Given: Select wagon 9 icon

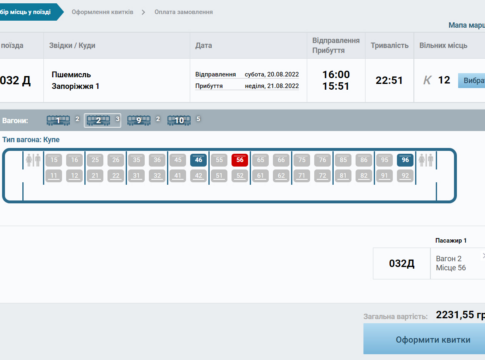Looking at the screenshot, I should click(x=139, y=120).
